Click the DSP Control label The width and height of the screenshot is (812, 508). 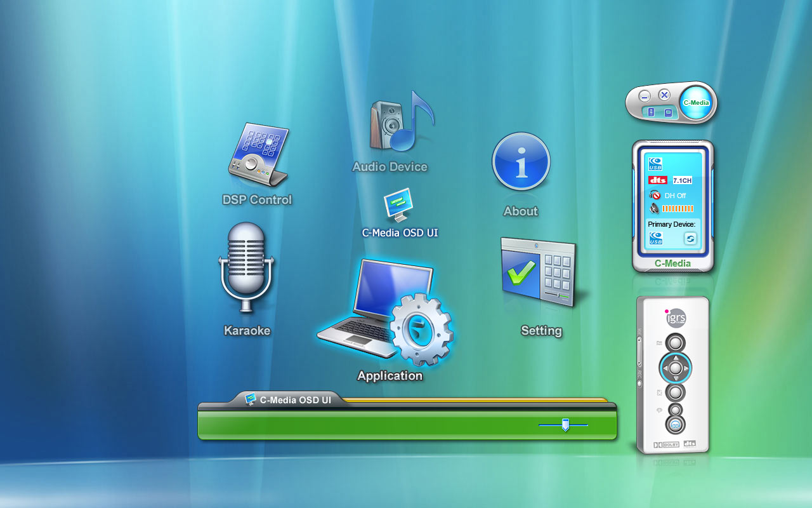click(257, 199)
